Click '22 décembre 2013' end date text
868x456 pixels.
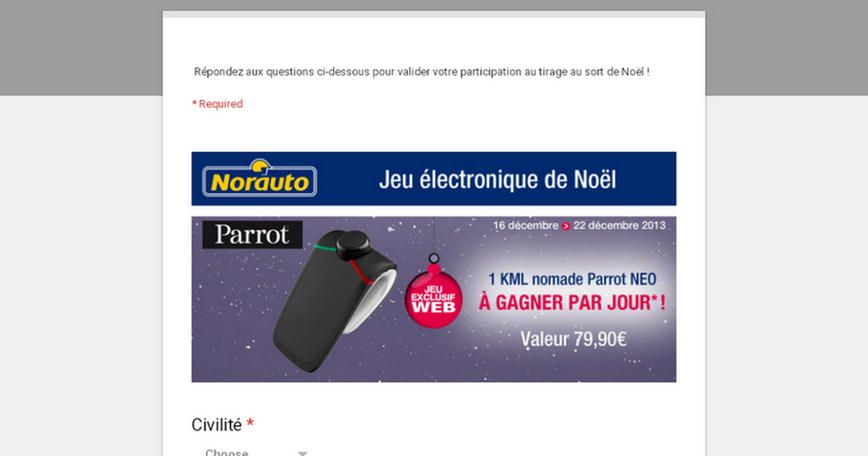619,225
